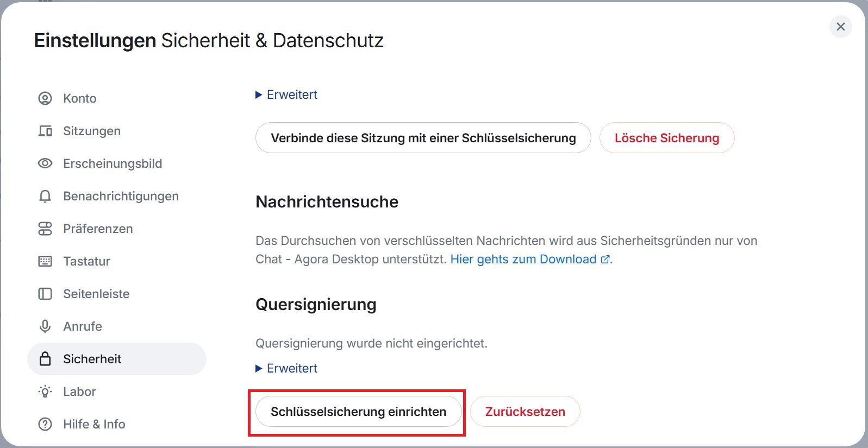Click the Sitzungen devices icon
This screenshot has width=868, height=448.
click(45, 131)
